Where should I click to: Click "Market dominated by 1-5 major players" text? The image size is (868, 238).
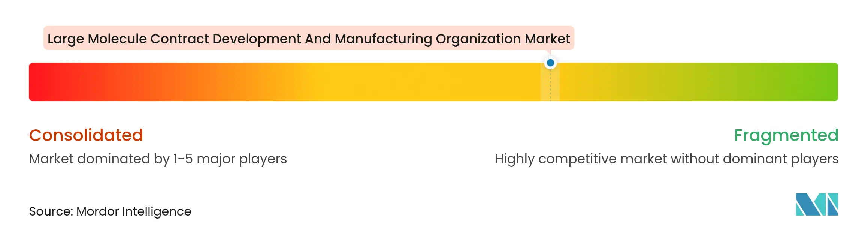(x=158, y=159)
